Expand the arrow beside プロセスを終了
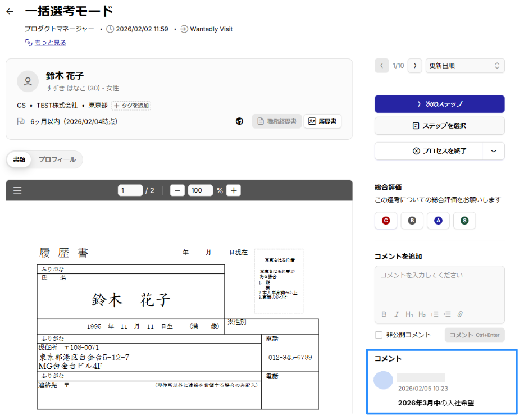Screen dimensions: 524x420 (x=494, y=151)
